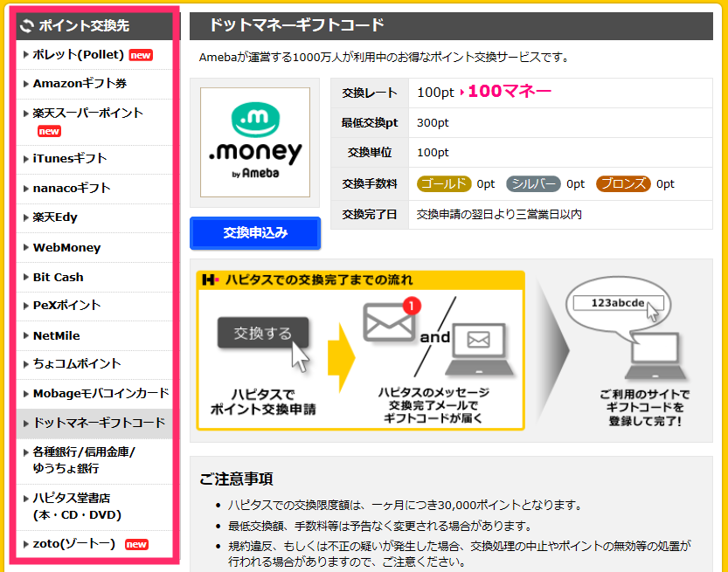The width and height of the screenshot is (728, 572).
Task: Open iTunesギフト exchange option
Action: (70, 159)
